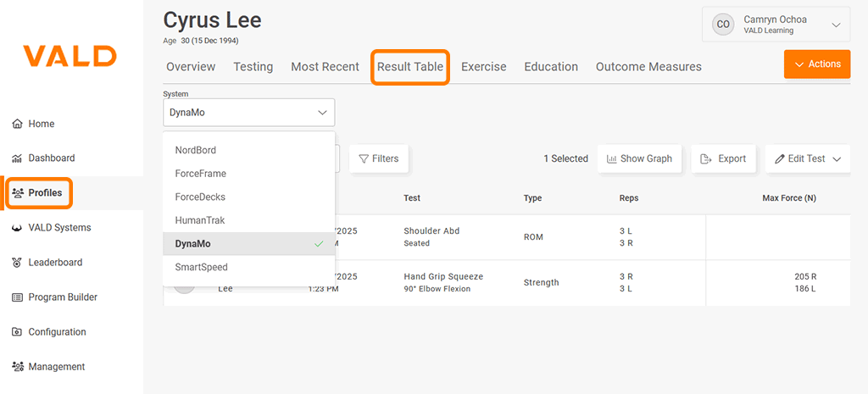Select the Result Table tab

(410, 67)
